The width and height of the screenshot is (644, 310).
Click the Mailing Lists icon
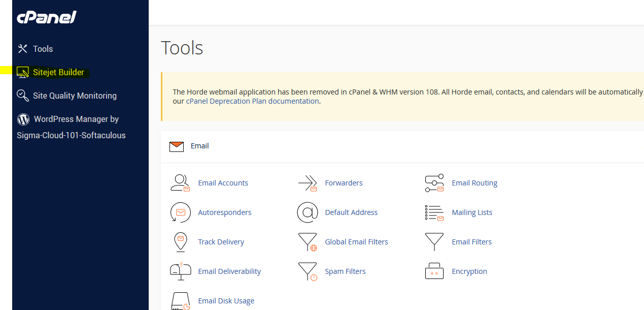(434, 212)
